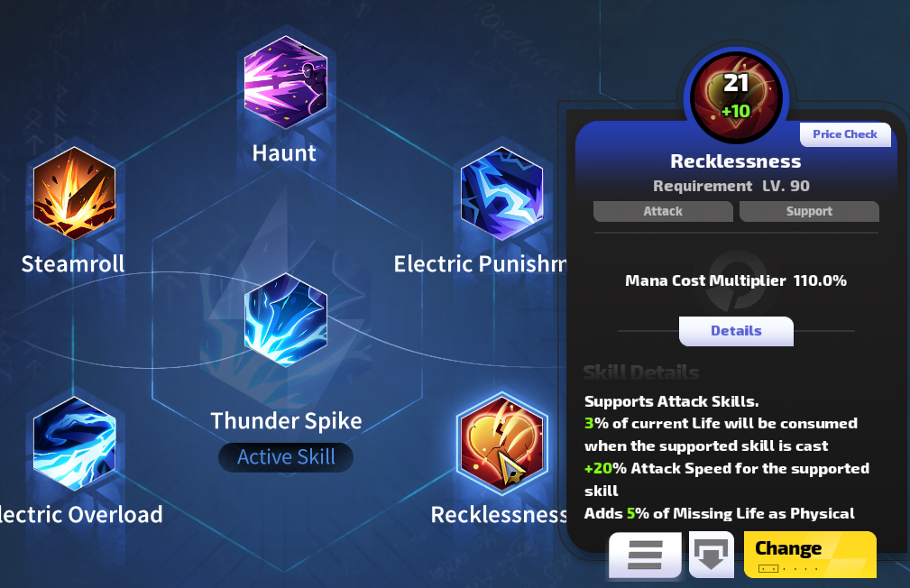Select the Steamroll skill icon
Image resolution: width=910 pixels, height=588 pixels.
point(74,193)
